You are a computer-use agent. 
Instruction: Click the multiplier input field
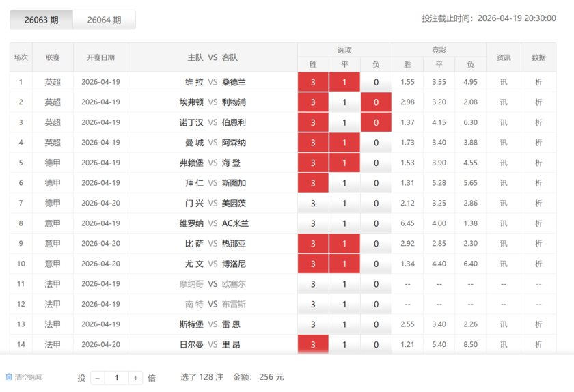point(117,378)
